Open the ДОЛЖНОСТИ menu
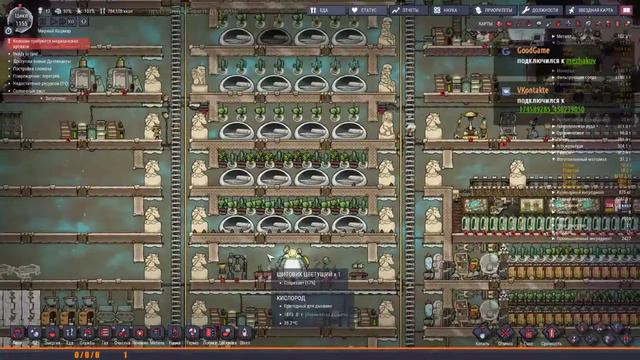The width and height of the screenshot is (640, 360). tap(540, 10)
